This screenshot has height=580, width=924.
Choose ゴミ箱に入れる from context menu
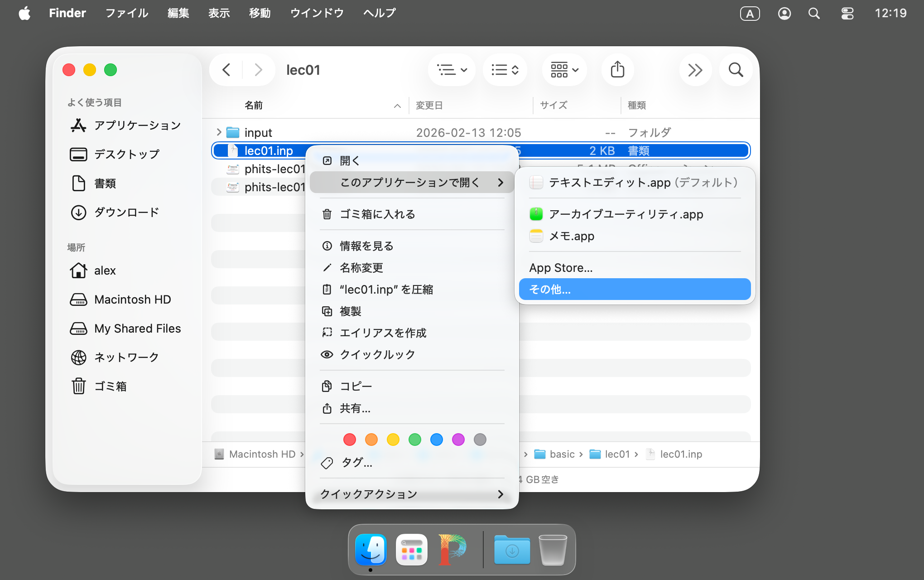point(377,214)
